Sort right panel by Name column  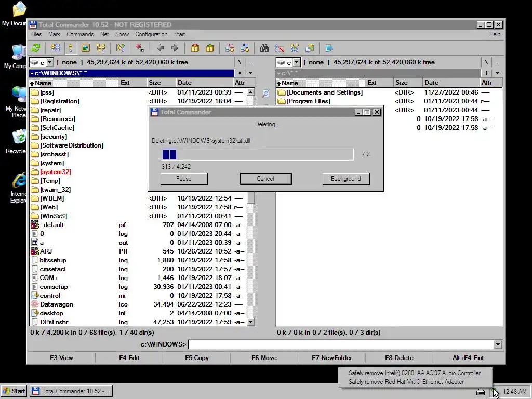tap(320, 83)
